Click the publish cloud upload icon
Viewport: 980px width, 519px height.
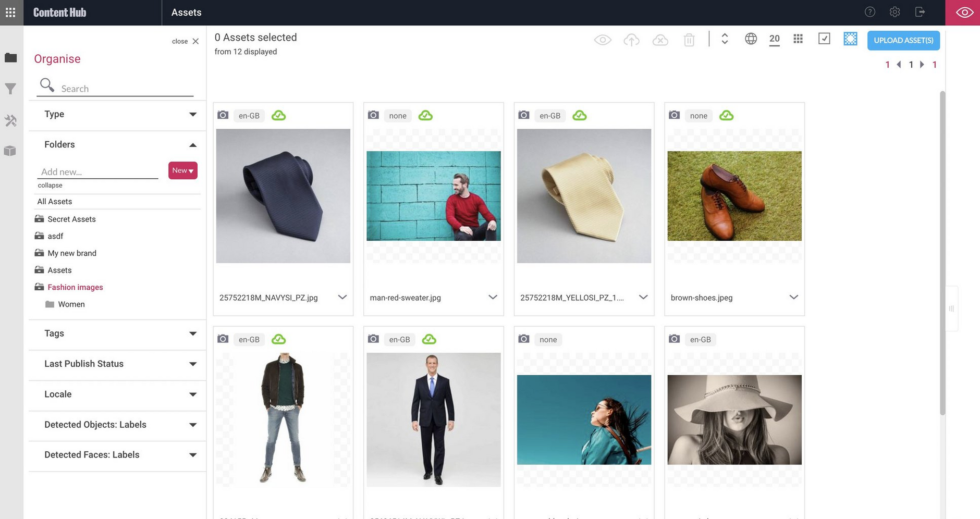pyautogui.click(x=631, y=40)
